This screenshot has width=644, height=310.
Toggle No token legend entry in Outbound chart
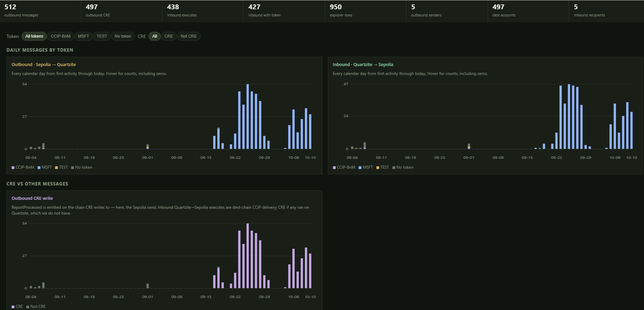(x=82, y=167)
